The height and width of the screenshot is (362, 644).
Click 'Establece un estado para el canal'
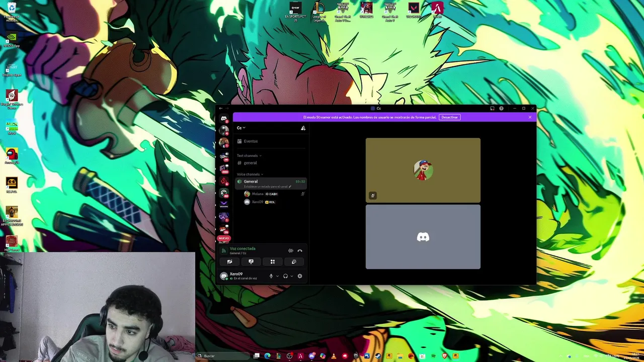268,187
